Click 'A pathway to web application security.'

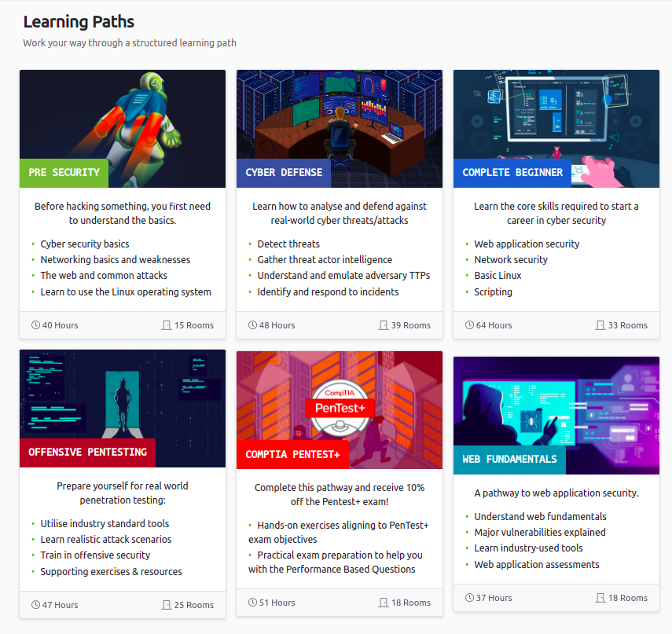tap(556, 493)
